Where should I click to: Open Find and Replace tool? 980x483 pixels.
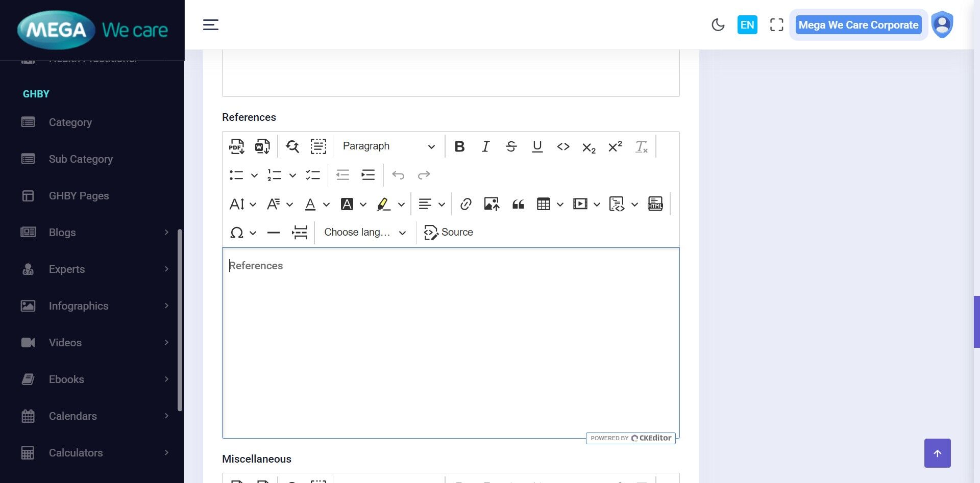(x=292, y=146)
